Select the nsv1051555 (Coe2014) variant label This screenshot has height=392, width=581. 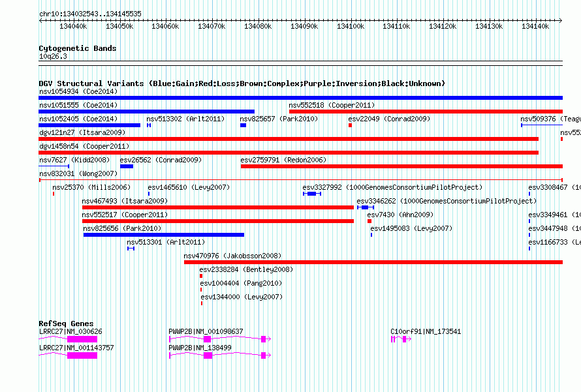pyautogui.click(x=78, y=105)
